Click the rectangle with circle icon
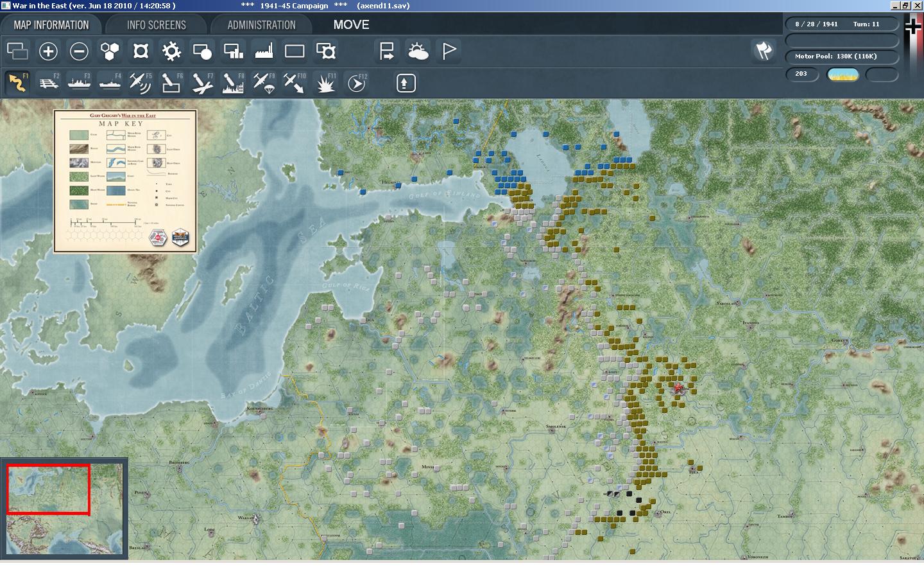 tap(202, 51)
